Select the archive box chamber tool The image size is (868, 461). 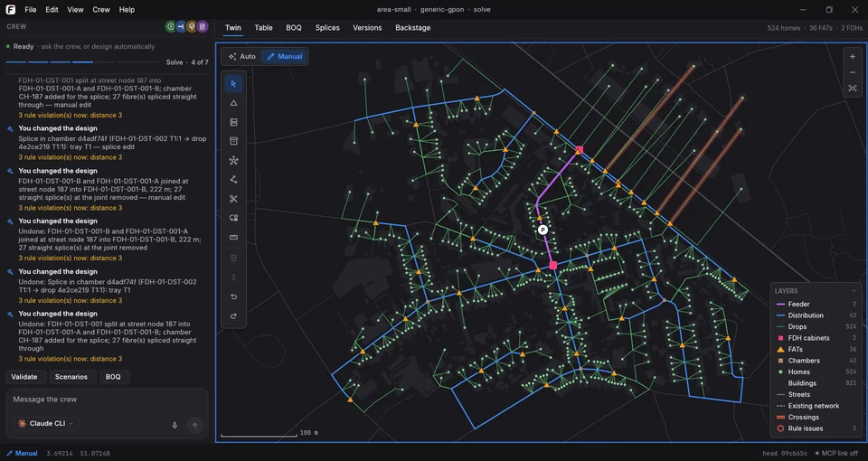(233, 141)
